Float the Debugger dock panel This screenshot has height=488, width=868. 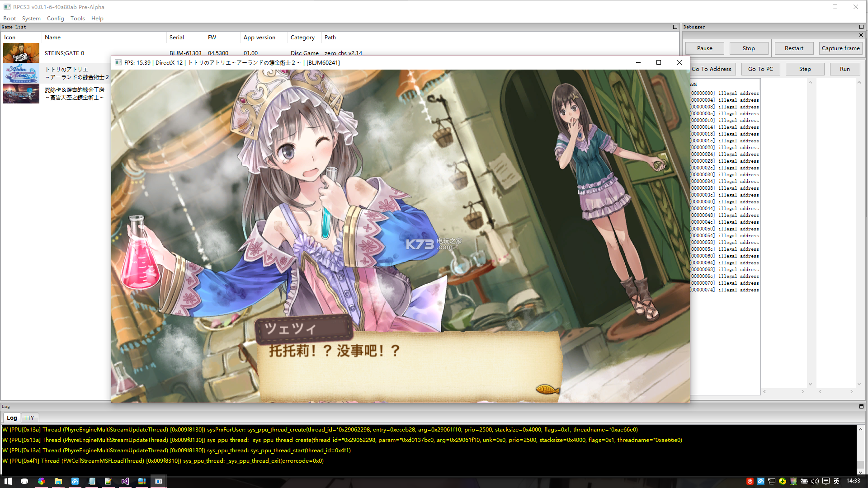861,27
